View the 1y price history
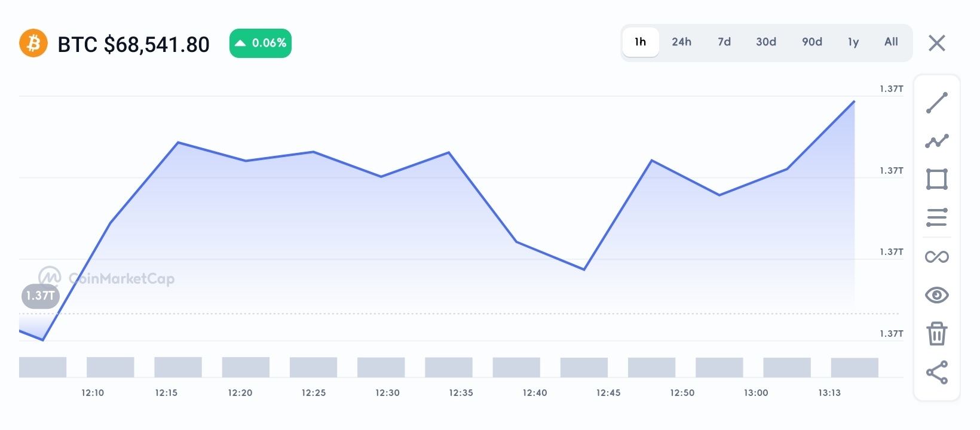 point(853,42)
